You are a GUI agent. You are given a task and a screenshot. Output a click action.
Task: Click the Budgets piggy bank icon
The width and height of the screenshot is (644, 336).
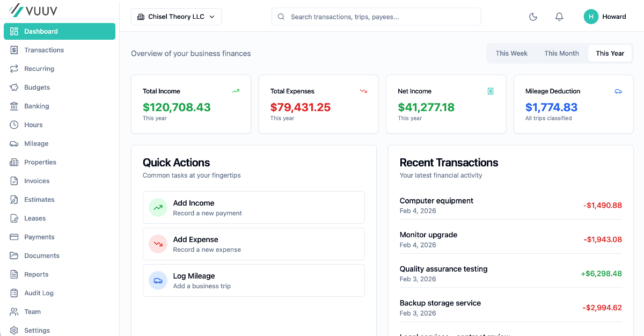[x=14, y=87]
